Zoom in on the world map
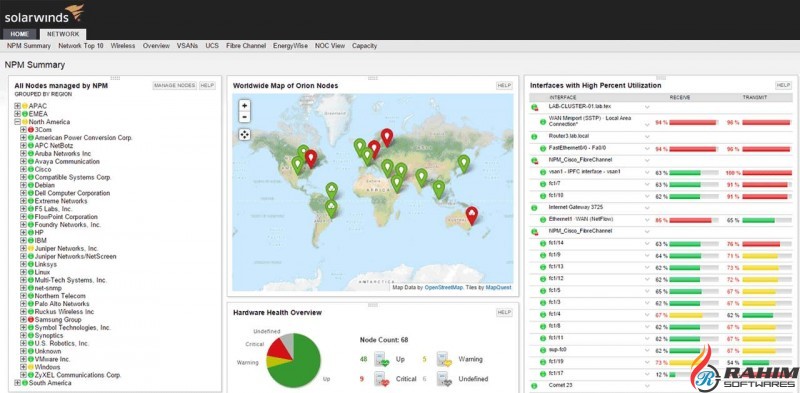Viewport: 800px width, 393px height. click(x=245, y=106)
